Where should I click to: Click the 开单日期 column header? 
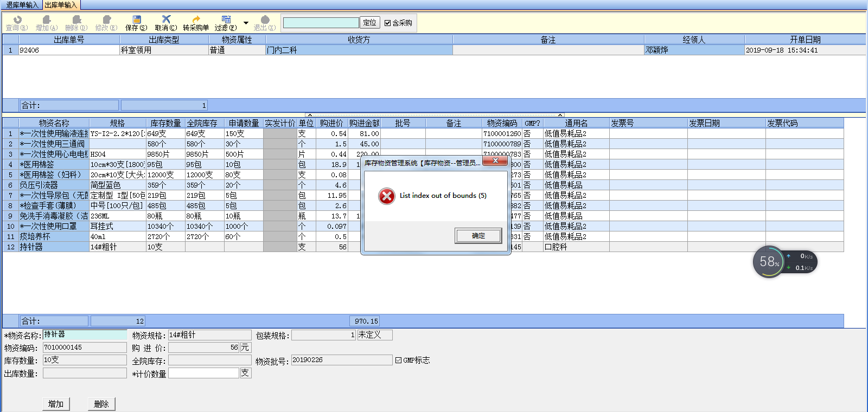(x=805, y=40)
